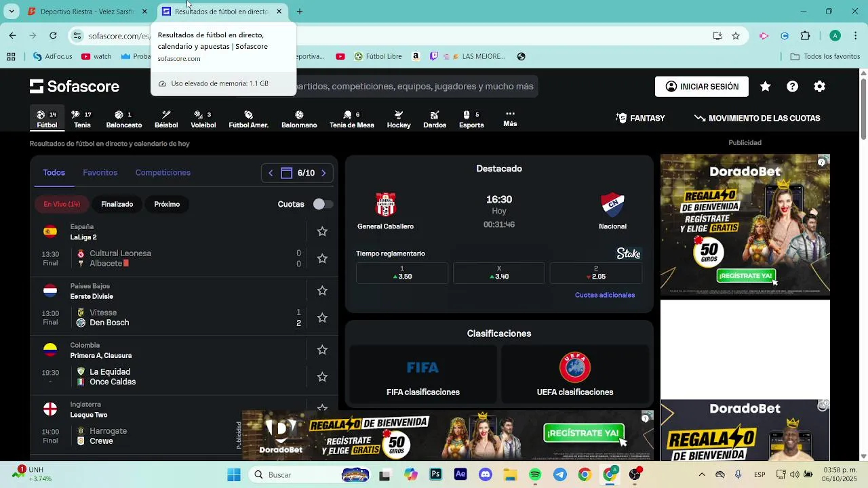Bookmark this page star icon
The image size is (868, 488).
click(736, 36)
